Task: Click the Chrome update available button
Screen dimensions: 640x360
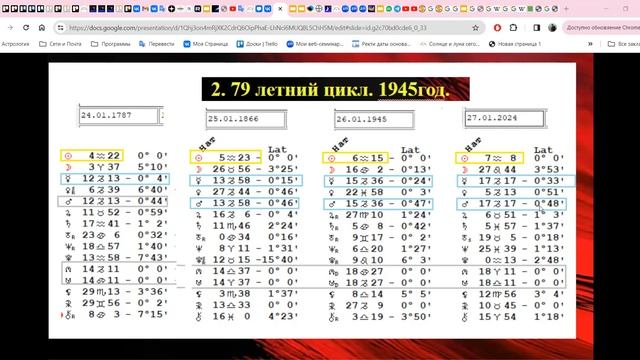Action: tap(602, 28)
